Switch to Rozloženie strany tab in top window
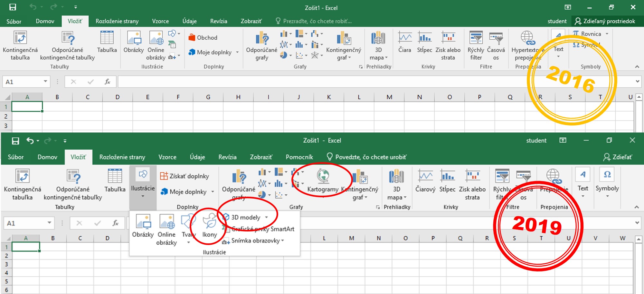 coord(117,21)
